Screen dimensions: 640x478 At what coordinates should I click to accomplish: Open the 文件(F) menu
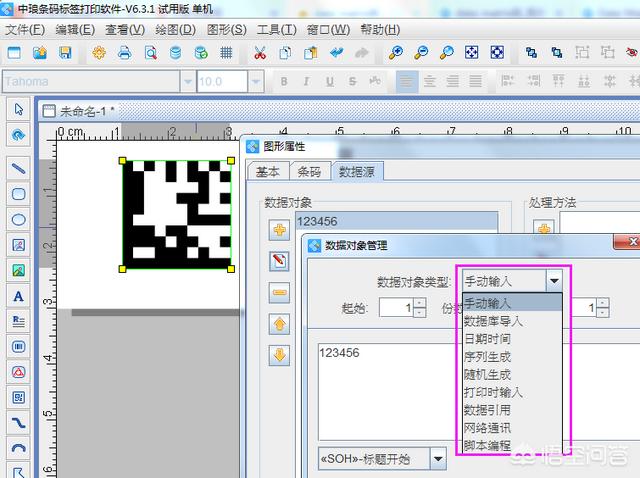coord(25,30)
